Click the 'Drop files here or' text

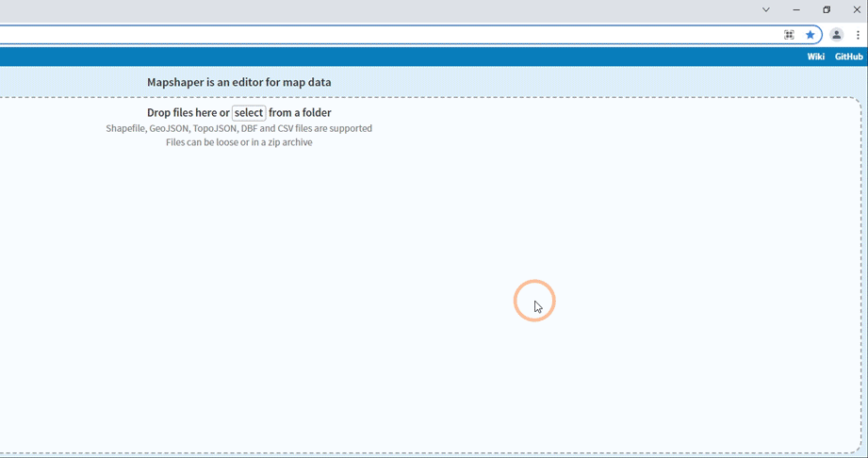pyautogui.click(x=188, y=112)
